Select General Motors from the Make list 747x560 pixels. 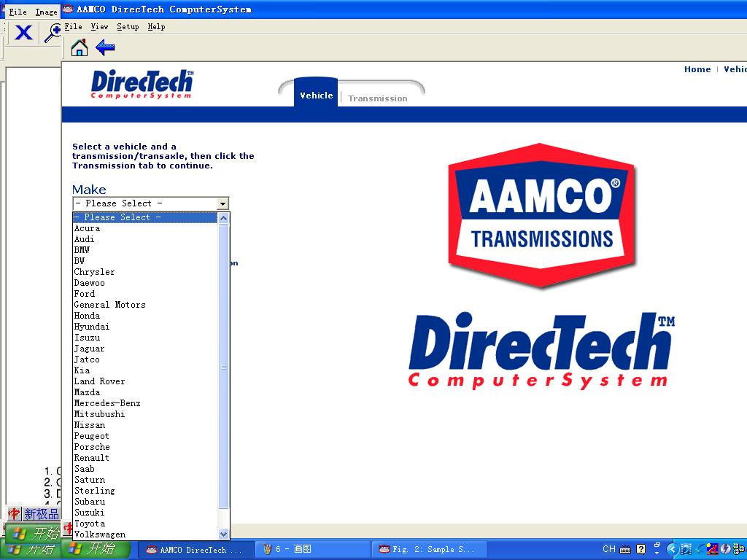point(109,305)
